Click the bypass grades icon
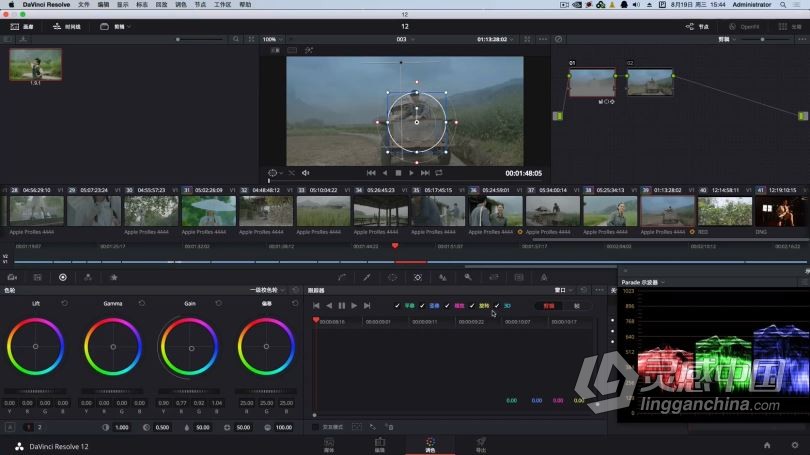This screenshot has height=455, width=810. 558,39
